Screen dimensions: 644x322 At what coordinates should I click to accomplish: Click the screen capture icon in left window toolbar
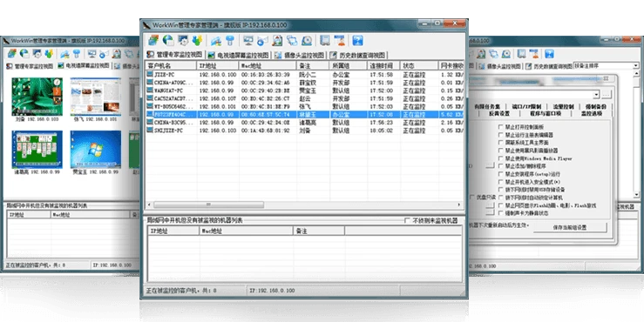[37, 53]
